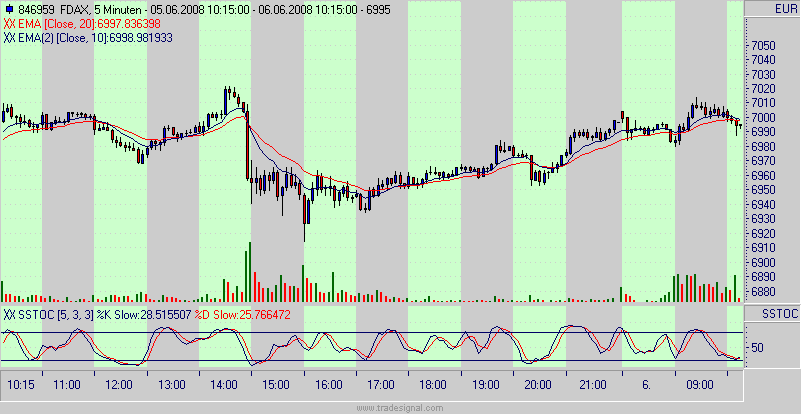Click the SSTOC header on the right scale

[780, 314]
